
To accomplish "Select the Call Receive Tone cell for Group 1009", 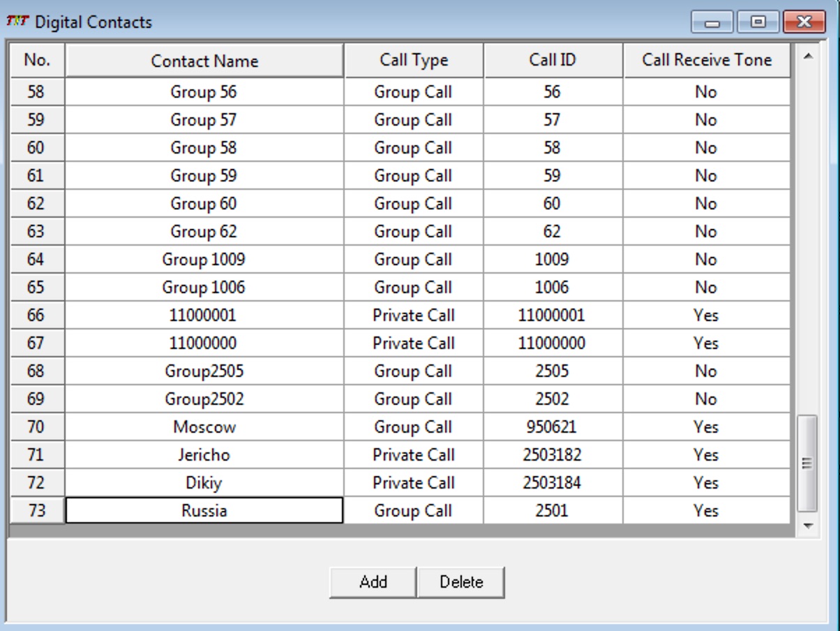I will [707, 259].
